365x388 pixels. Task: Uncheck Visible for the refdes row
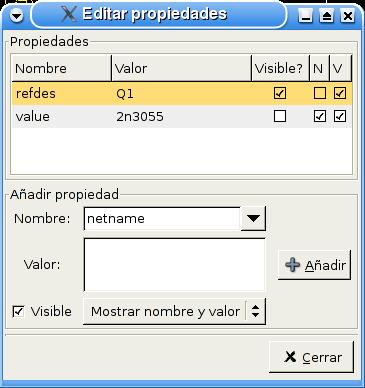(x=280, y=93)
